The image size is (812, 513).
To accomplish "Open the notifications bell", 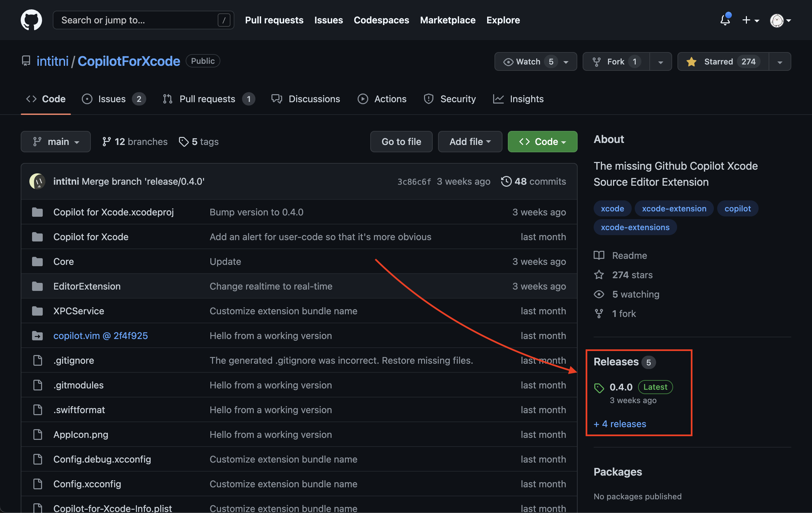I will pos(725,20).
